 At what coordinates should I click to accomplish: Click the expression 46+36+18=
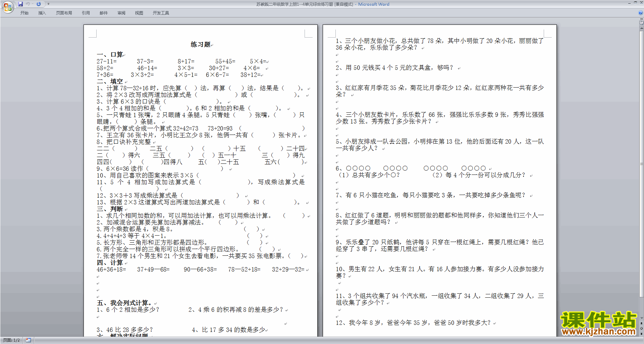(x=111, y=269)
